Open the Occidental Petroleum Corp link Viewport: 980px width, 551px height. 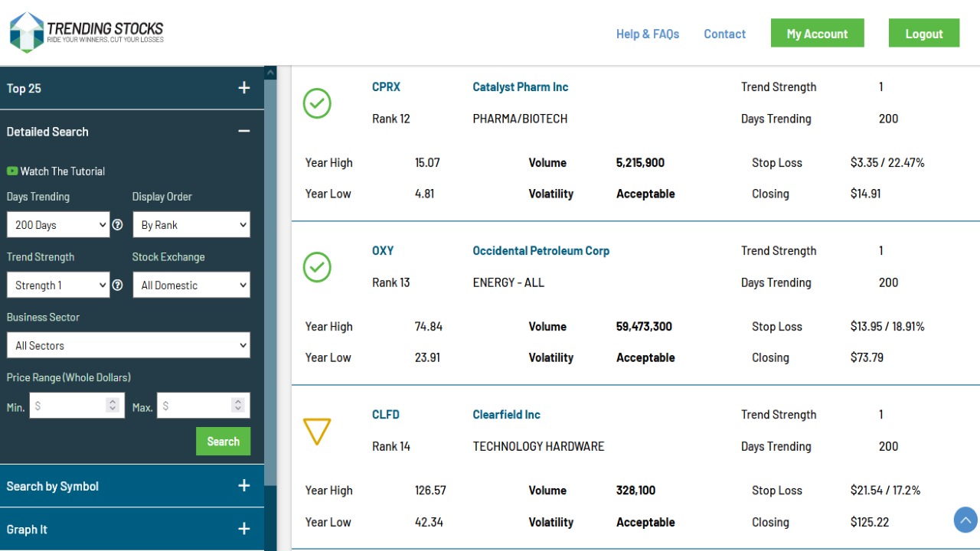541,251
